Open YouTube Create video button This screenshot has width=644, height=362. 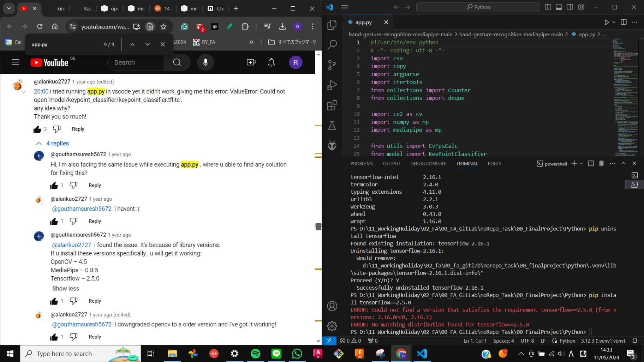click(x=251, y=62)
